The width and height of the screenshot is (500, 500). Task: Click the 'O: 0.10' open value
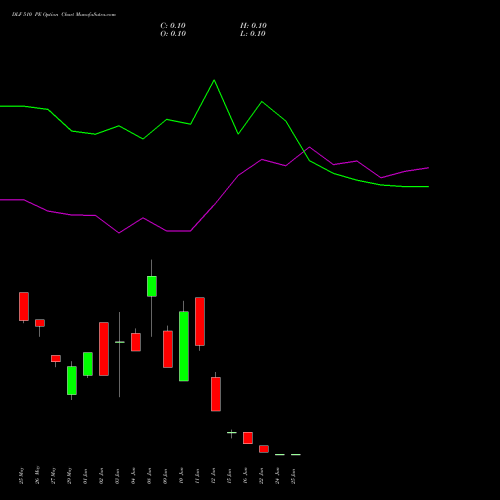(173, 34)
